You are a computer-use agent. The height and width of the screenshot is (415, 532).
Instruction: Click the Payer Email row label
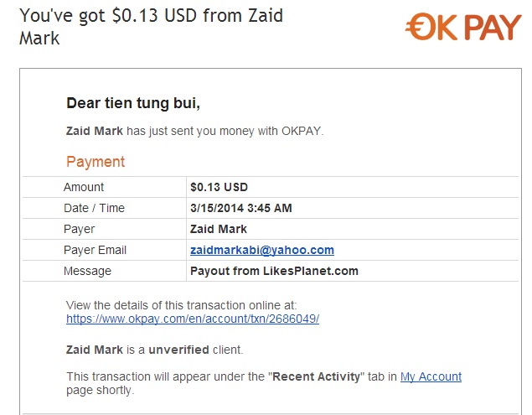pyautogui.click(x=95, y=250)
